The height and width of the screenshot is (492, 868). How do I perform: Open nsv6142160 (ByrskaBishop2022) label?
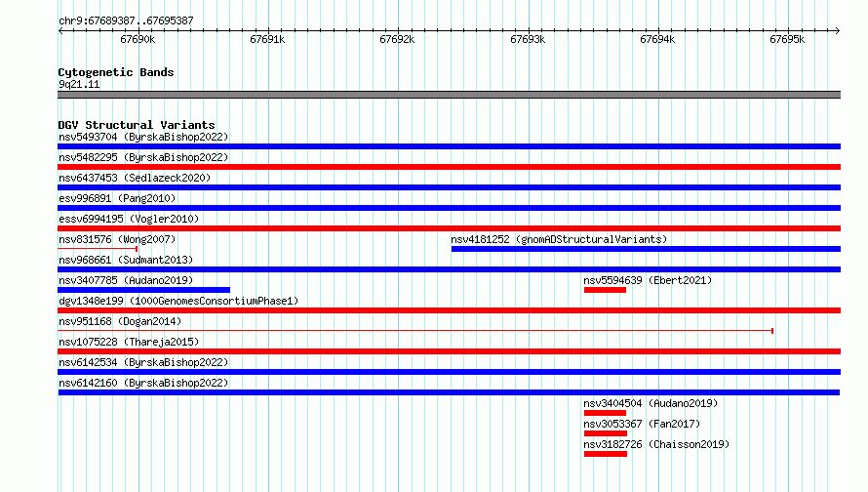point(143,383)
